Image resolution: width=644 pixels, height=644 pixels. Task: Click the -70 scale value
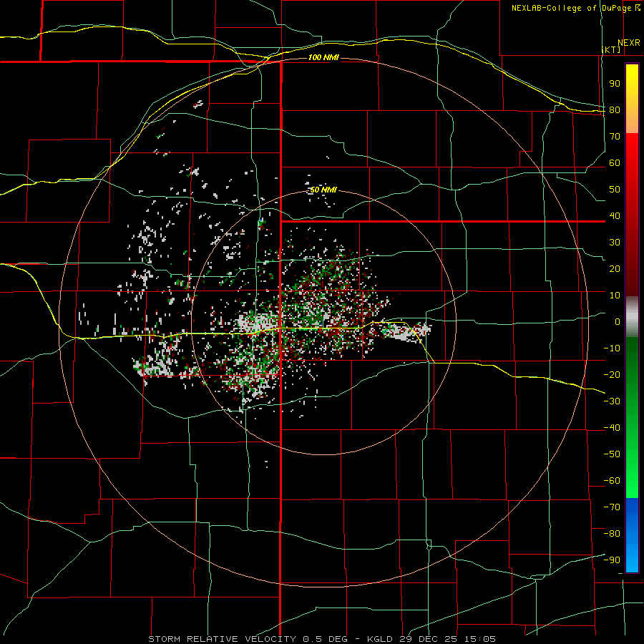click(612, 507)
